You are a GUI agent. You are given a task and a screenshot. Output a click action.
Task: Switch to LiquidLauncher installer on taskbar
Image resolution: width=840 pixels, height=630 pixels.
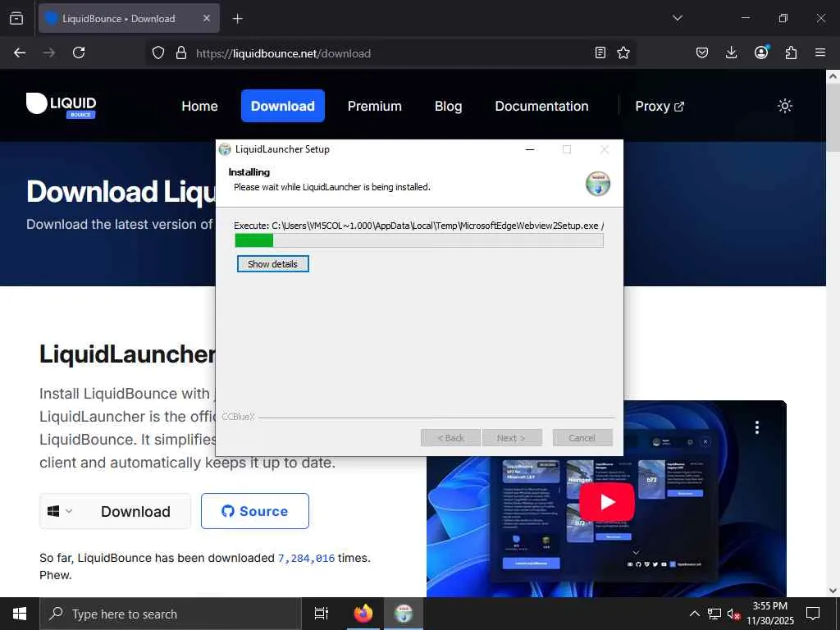point(404,614)
